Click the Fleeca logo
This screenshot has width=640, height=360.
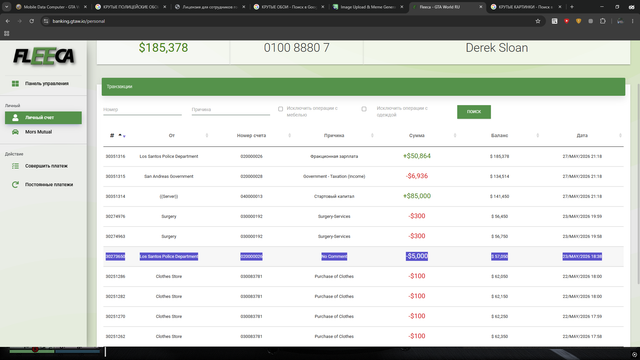pos(44,56)
